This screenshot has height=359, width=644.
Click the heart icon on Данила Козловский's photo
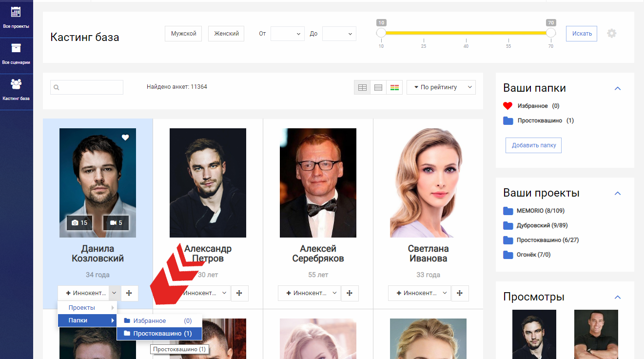tap(125, 138)
